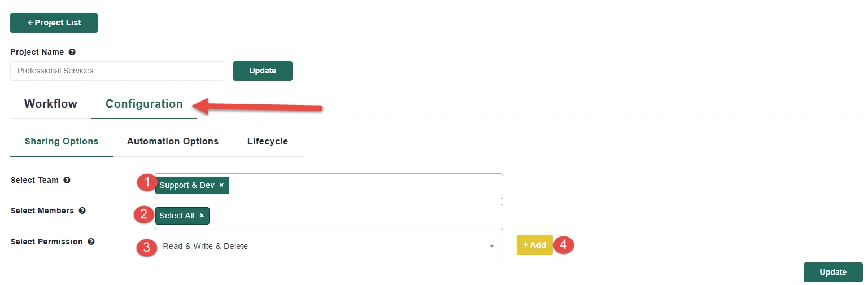
Task: Click the help icon next to Select Team
Action: [67, 181]
